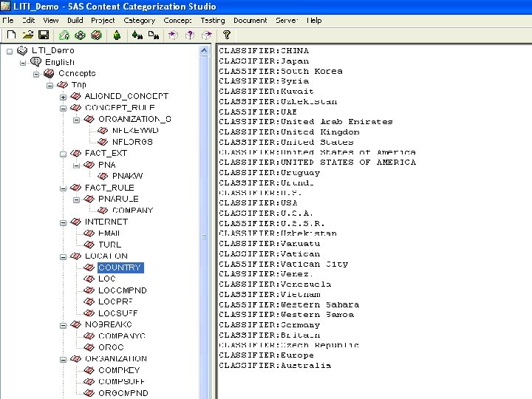
Task: Click scroll-up arrow of tree panel
Action: [204, 50]
